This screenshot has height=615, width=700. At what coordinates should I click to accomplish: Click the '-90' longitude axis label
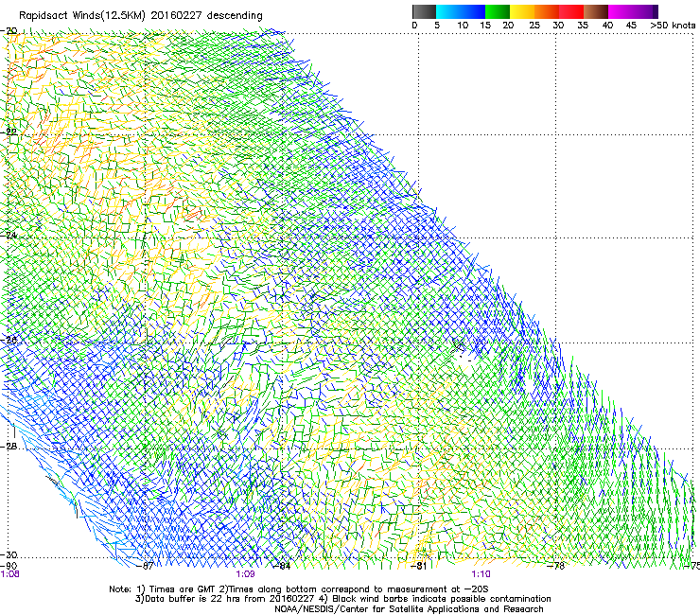pos(9,566)
